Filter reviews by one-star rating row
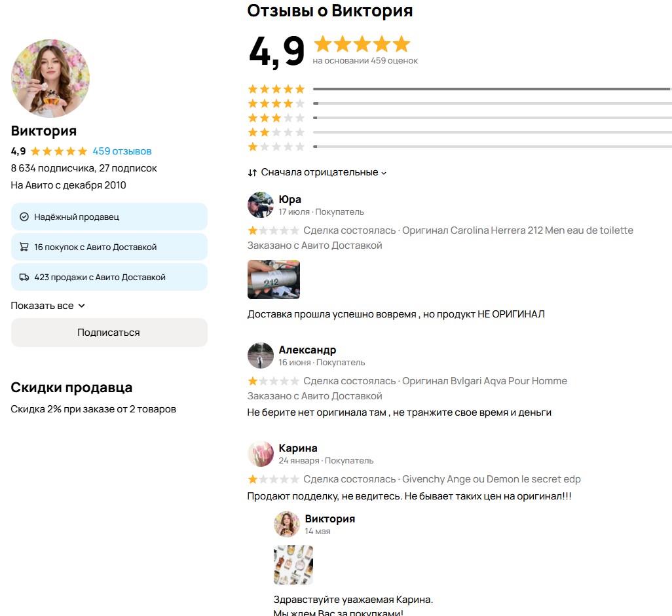The height and width of the screenshot is (616, 672). 460,147
